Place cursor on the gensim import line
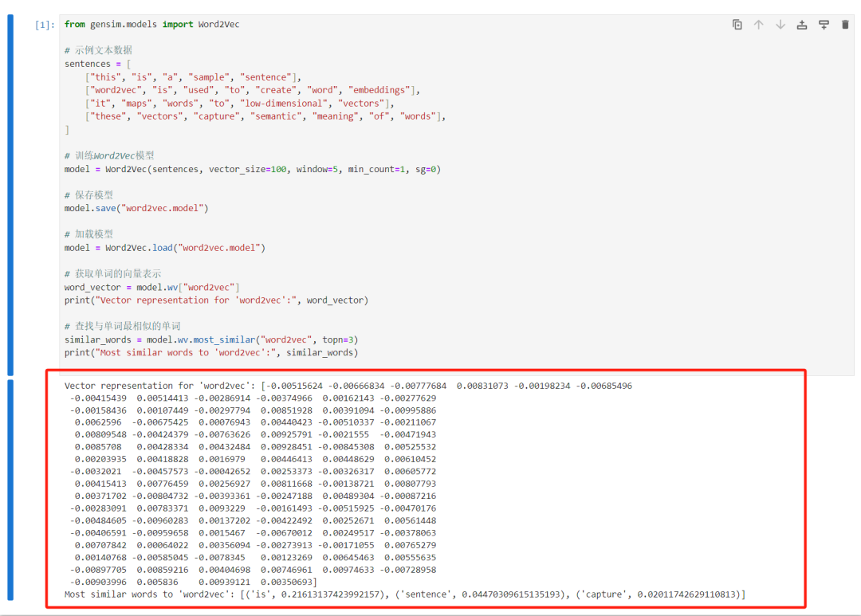Screen dimensions: 861x616 [151, 24]
